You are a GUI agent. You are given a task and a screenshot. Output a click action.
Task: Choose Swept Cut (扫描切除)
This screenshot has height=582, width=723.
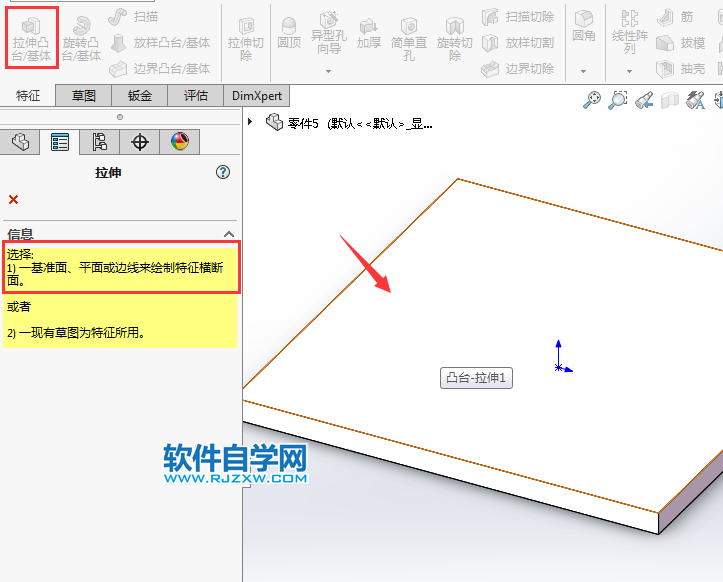518,17
